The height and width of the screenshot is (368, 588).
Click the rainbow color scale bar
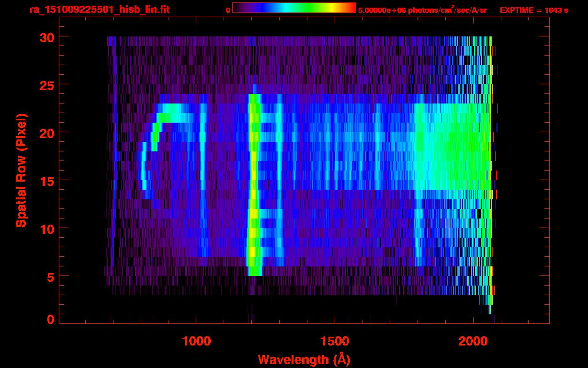[294, 8]
